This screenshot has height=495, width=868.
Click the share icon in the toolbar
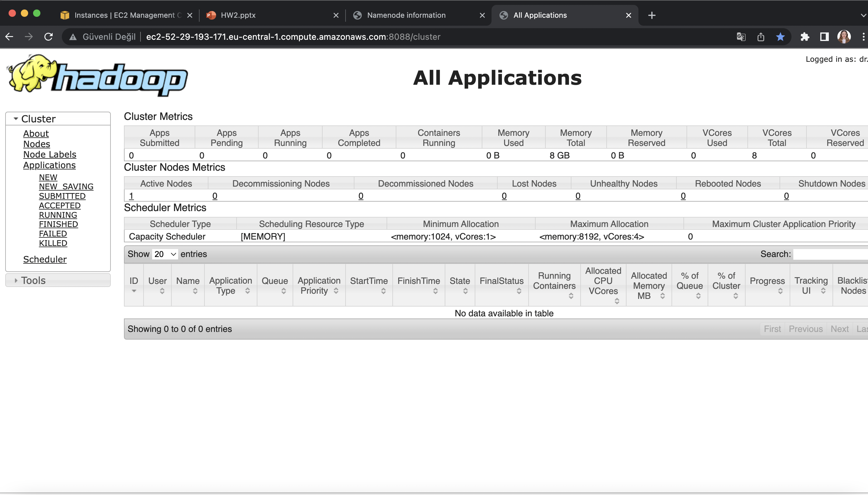(x=761, y=37)
